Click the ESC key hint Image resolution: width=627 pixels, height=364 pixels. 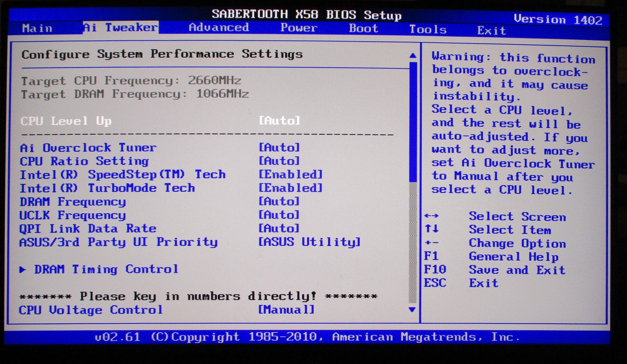point(435,282)
